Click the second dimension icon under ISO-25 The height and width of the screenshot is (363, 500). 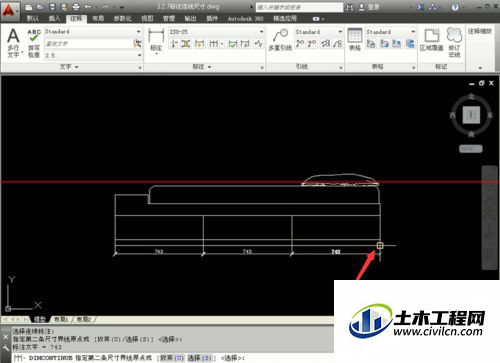point(186,44)
